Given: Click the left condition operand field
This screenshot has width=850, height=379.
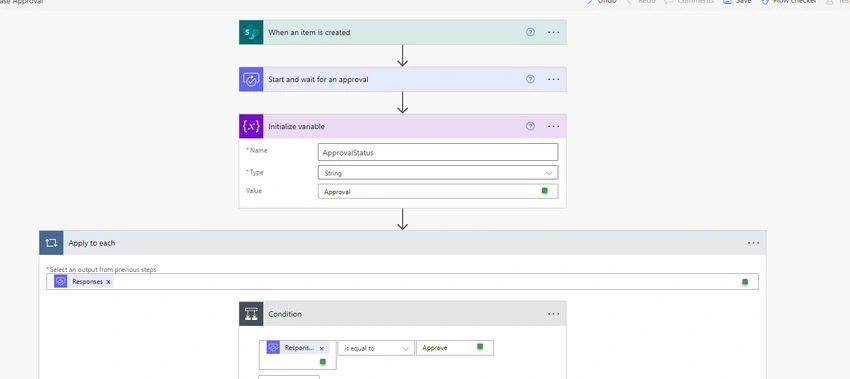Looking at the screenshot, I should point(298,355).
